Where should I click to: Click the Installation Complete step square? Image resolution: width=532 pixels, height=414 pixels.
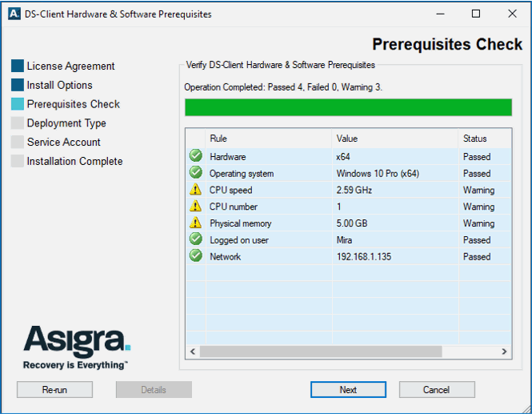18,161
